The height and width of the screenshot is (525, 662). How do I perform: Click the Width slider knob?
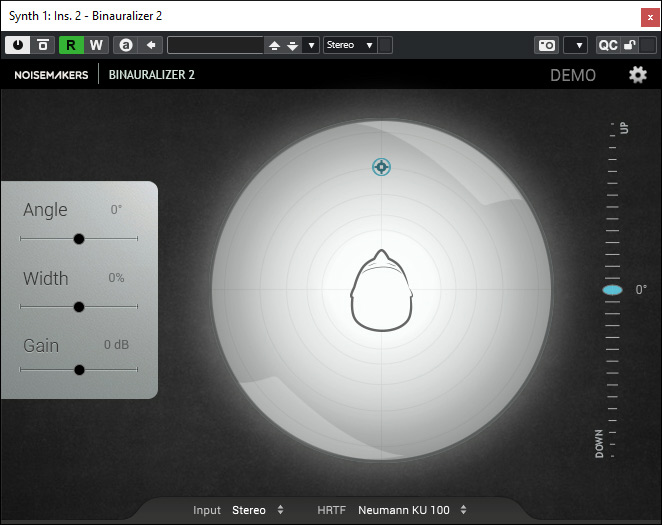click(x=79, y=307)
